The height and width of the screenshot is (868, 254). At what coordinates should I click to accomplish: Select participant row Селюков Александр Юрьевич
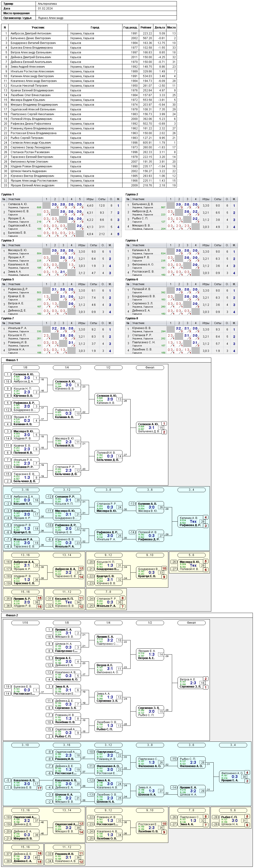[89, 142]
